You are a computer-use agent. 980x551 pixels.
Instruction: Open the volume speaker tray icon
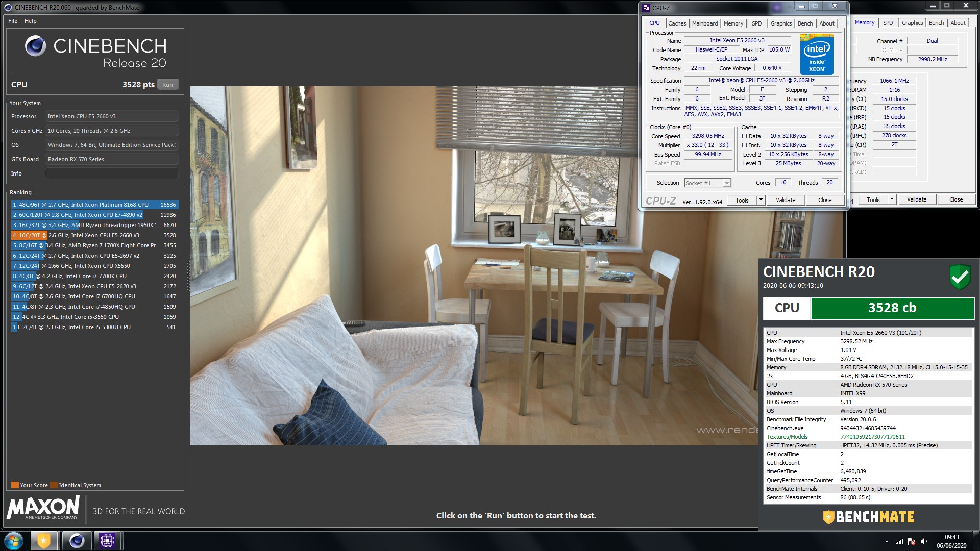click(x=924, y=541)
